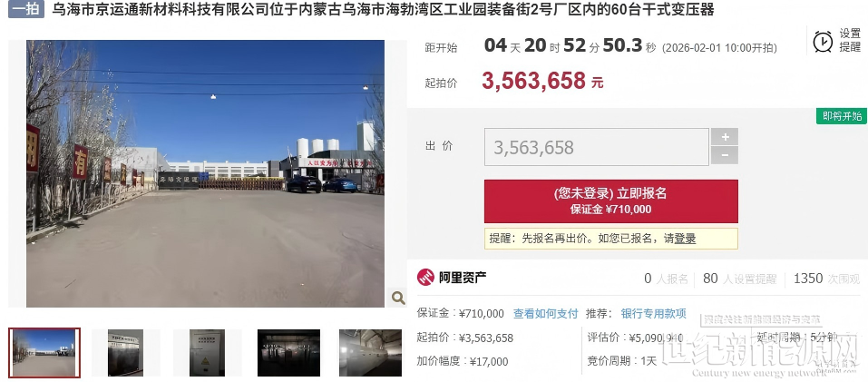Select the second transformer cabinet thumbnail

(126, 353)
